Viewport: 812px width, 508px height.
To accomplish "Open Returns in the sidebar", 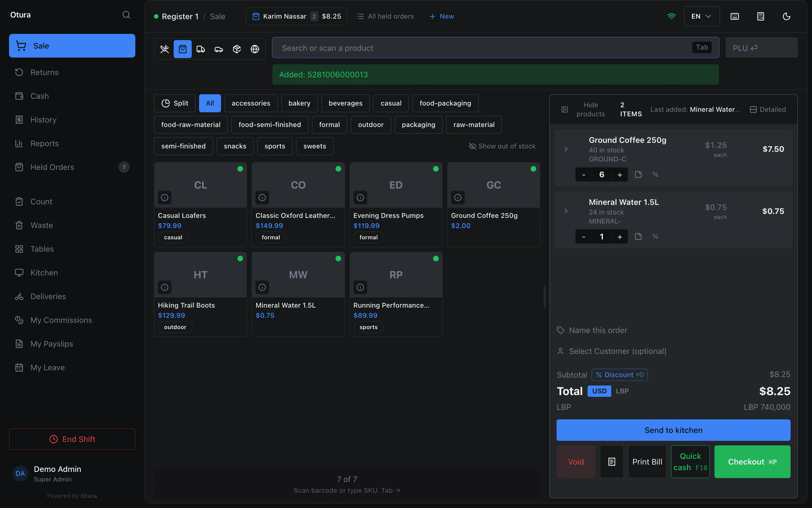I will pos(72,72).
